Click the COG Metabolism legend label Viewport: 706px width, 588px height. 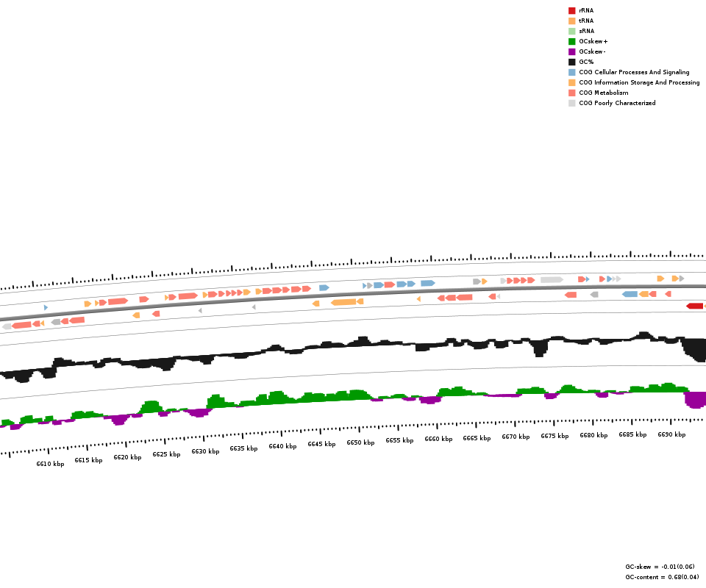(x=603, y=93)
